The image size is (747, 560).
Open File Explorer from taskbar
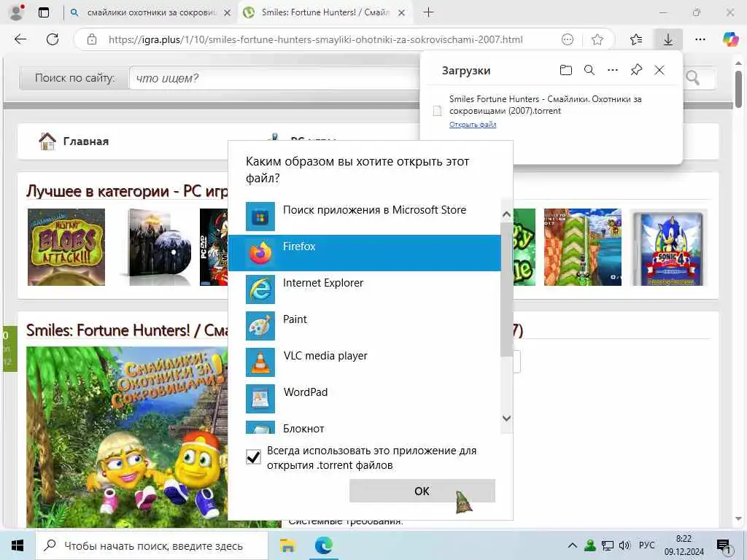click(x=287, y=545)
